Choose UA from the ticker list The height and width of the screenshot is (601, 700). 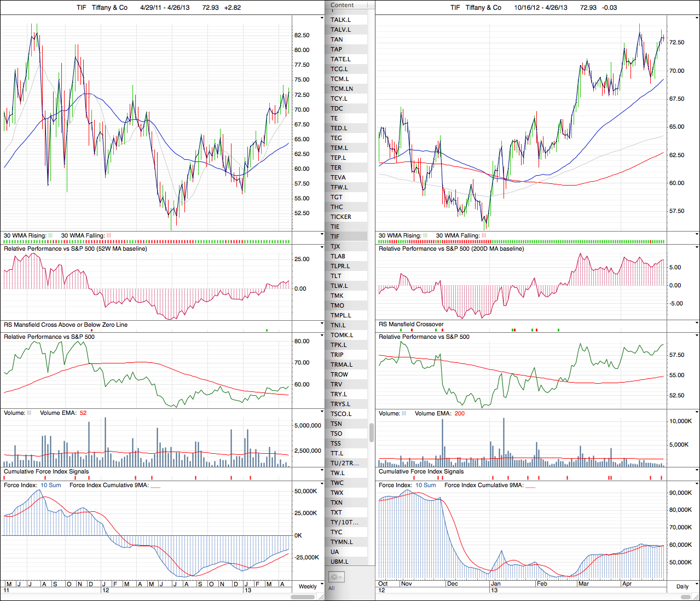tap(335, 552)
